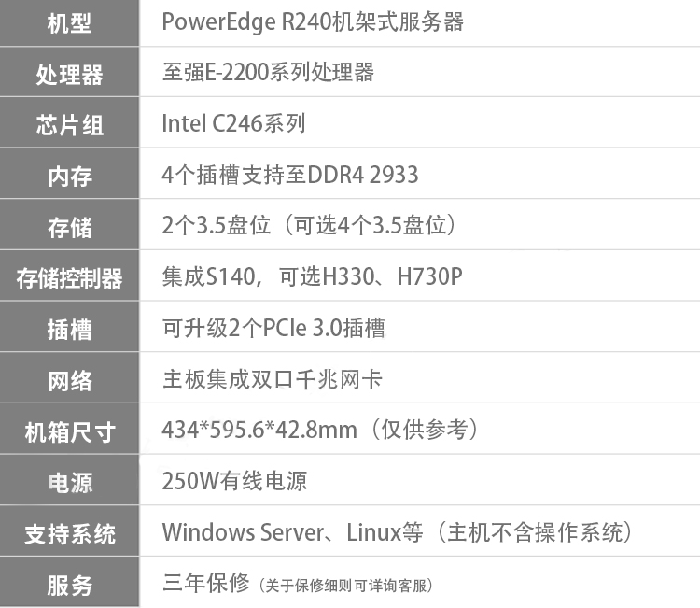Click the 处理器 header cell
700x608 pixels.
coord(69,74)
